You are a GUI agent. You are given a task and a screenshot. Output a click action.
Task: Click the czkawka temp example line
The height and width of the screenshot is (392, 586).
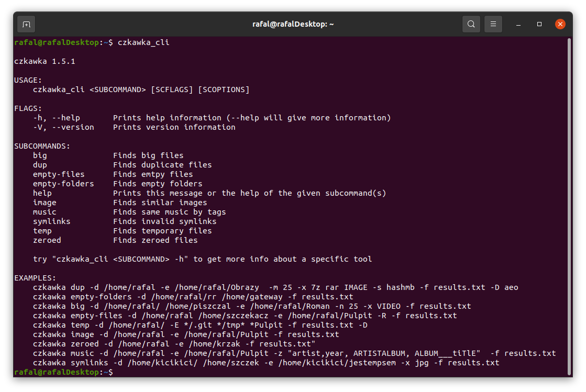pos(200,325)
